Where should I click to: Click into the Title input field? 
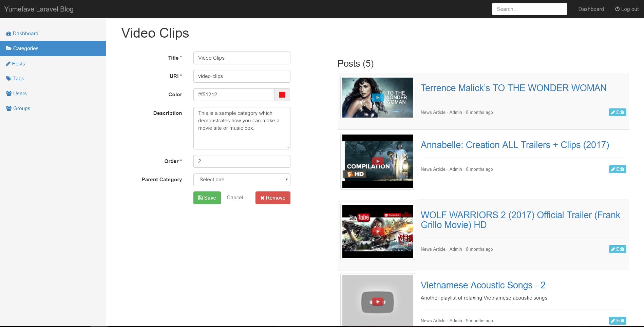(242, 58)
